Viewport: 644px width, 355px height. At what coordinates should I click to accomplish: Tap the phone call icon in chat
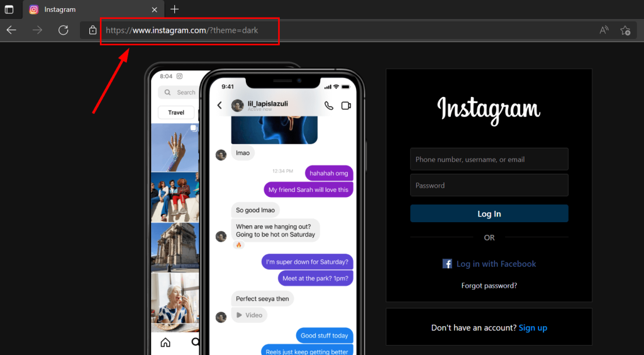click(329, 106)
